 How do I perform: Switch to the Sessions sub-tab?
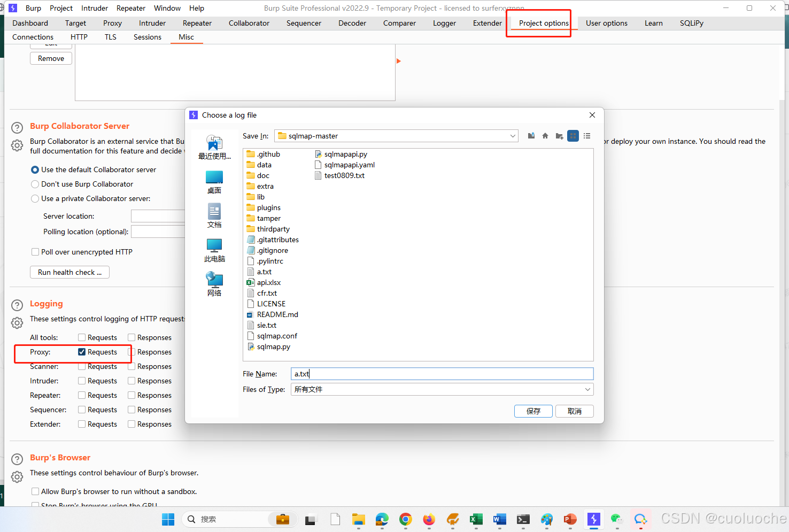point(148,37)
